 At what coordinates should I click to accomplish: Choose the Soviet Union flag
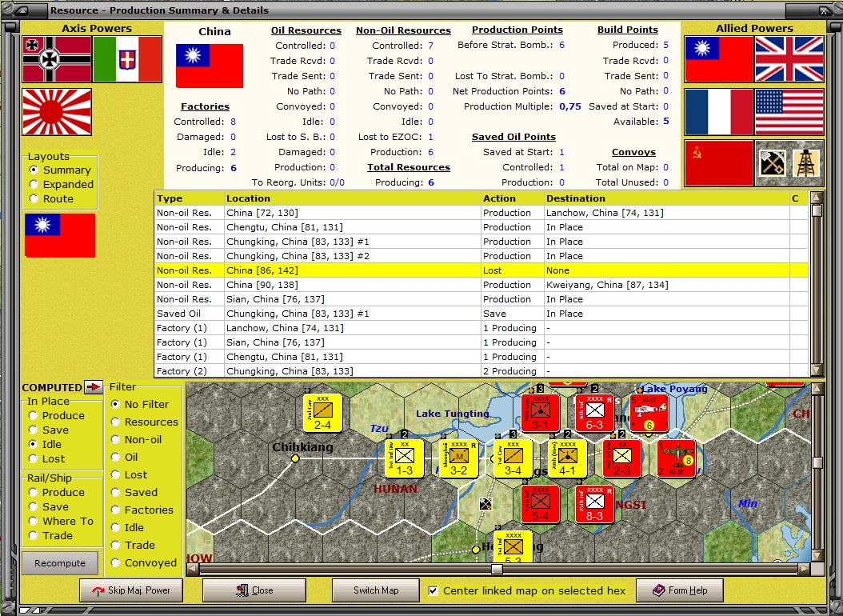719,163
